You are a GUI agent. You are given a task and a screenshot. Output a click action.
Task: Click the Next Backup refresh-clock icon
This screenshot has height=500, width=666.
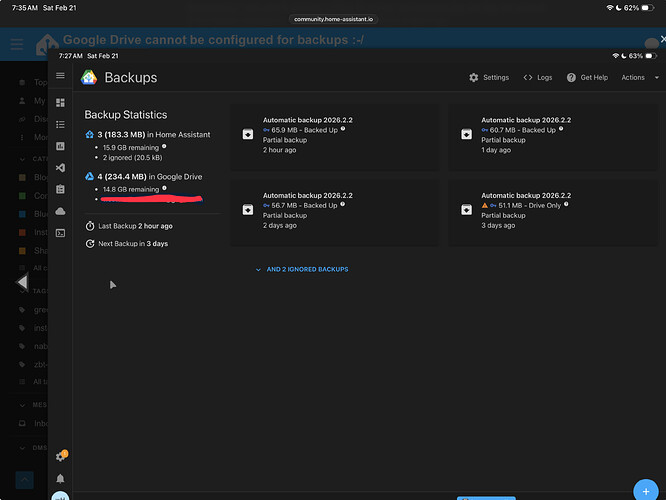click(90, 243)
